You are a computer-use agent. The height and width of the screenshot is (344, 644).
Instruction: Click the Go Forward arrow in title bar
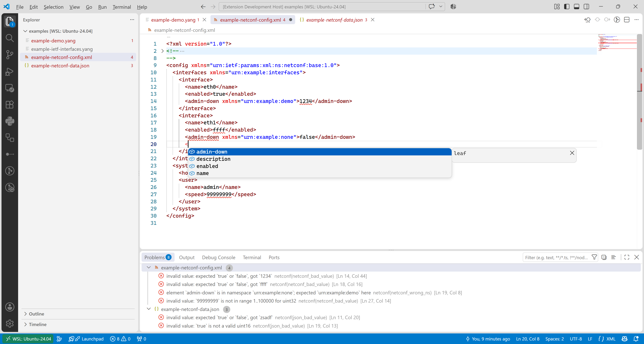tap(213, 7)
